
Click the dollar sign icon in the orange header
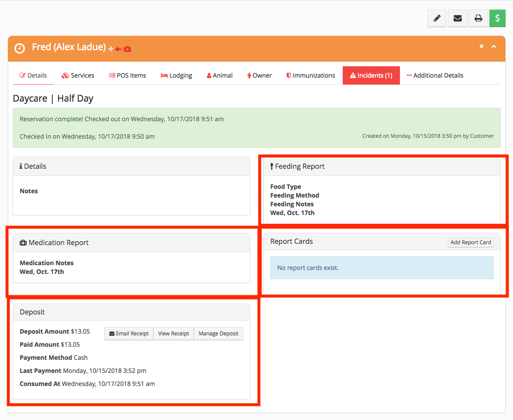134,49
